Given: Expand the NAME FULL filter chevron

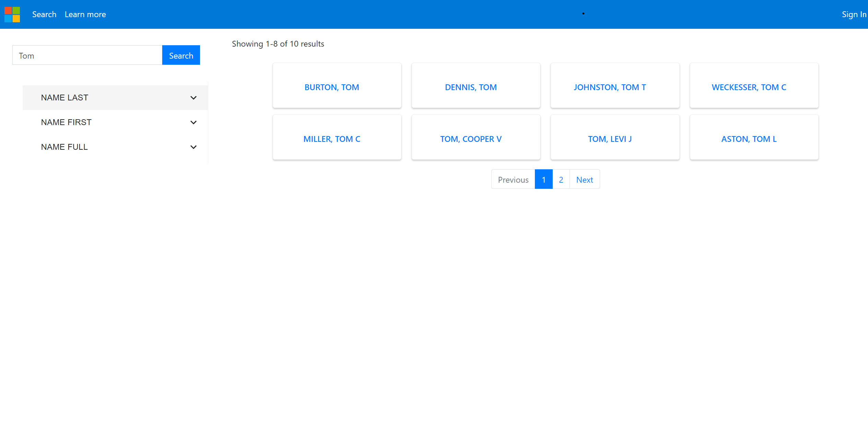Looking at the screenshot, I should (x=193, y=147).
